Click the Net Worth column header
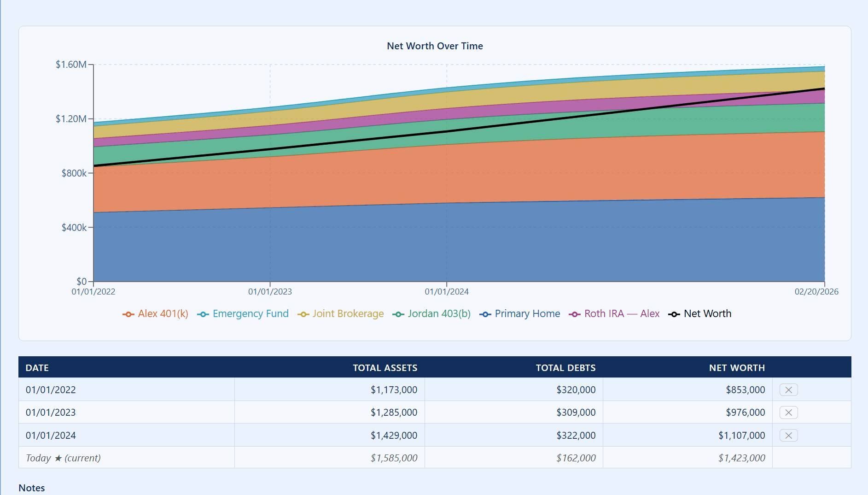 point(736,368)
